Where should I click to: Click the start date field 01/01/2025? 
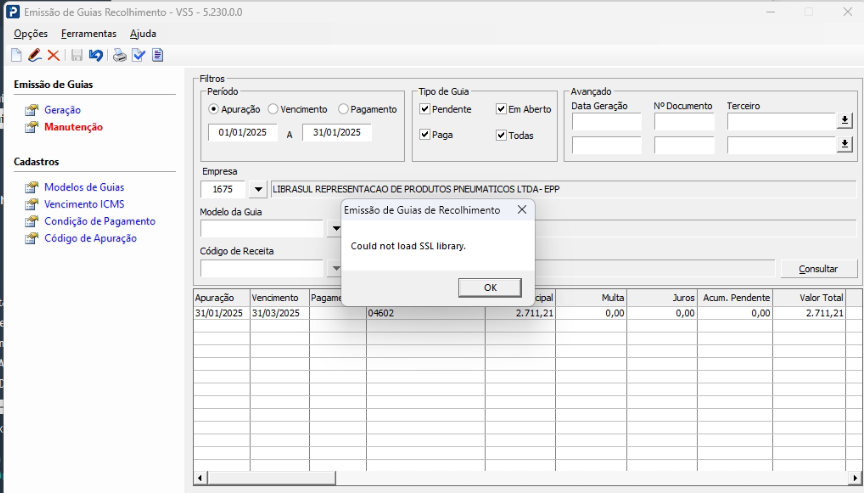click(x=243, y=133)
